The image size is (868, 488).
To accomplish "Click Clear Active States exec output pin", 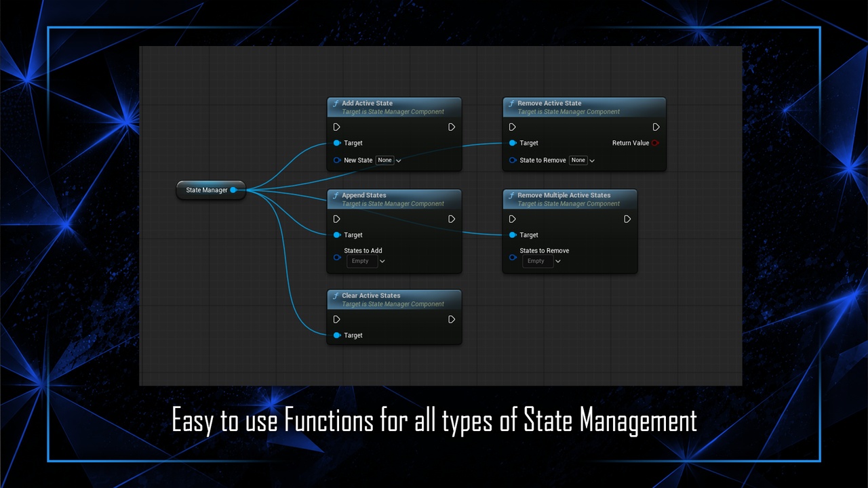I will [x=452, y=319].
